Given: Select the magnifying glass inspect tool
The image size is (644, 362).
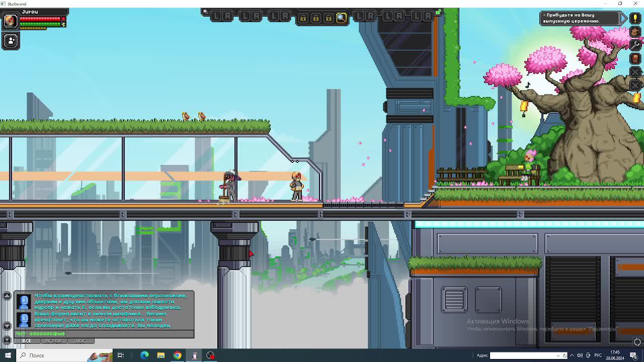Looking at the screenshot, I should [341, 18].
